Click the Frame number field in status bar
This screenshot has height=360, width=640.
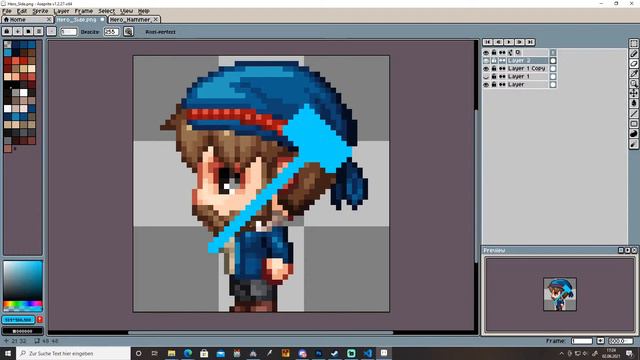(582, 341)
